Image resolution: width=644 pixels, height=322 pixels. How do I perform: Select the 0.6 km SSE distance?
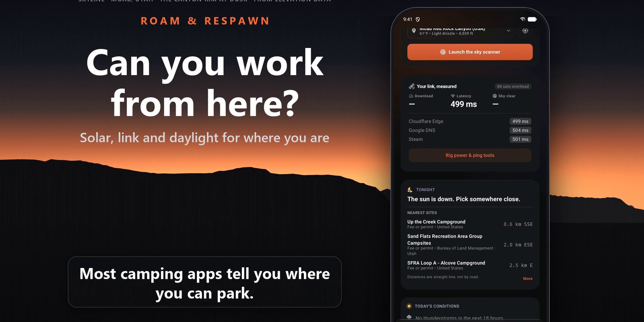click(x=518, y=224)
